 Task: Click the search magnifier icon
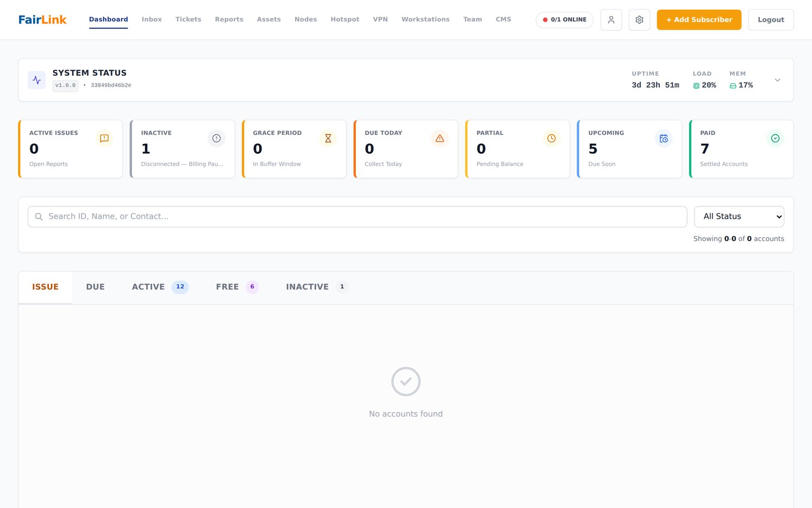tap(39, 217)
